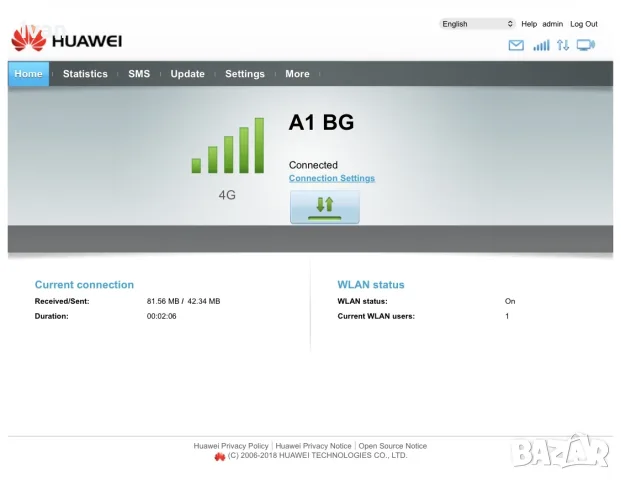
Task: Open the English language dropdown
Action: click(477, 24)
